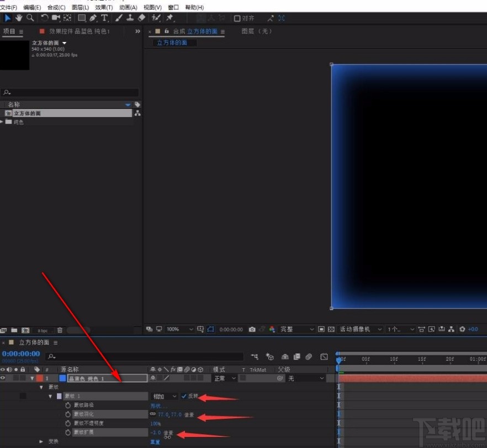Image resolution: width=487 pixels, height=448 pixels.
Task: Select the Pen tool
Action: click(93, 18)
